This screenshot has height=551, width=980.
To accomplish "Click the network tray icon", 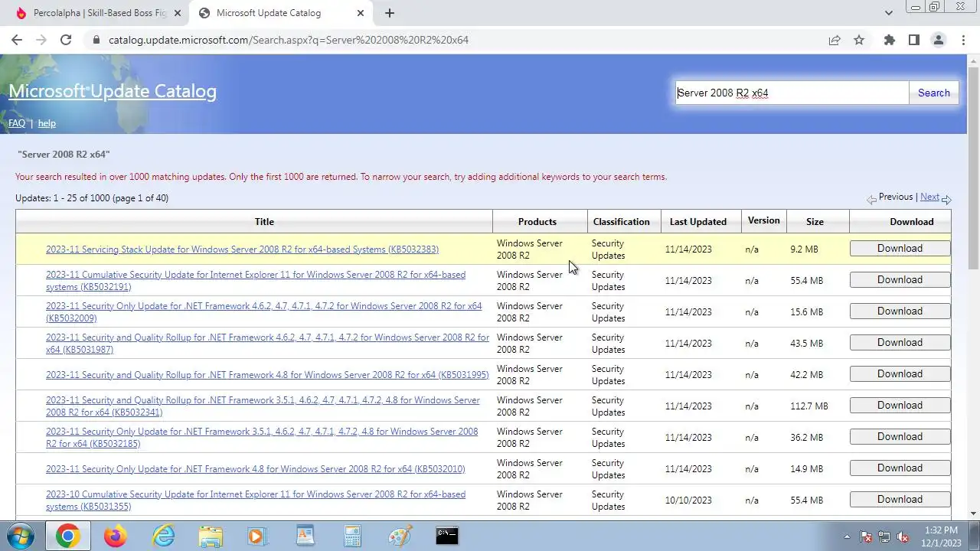I will pyautogui.click(x=884, y=536).
